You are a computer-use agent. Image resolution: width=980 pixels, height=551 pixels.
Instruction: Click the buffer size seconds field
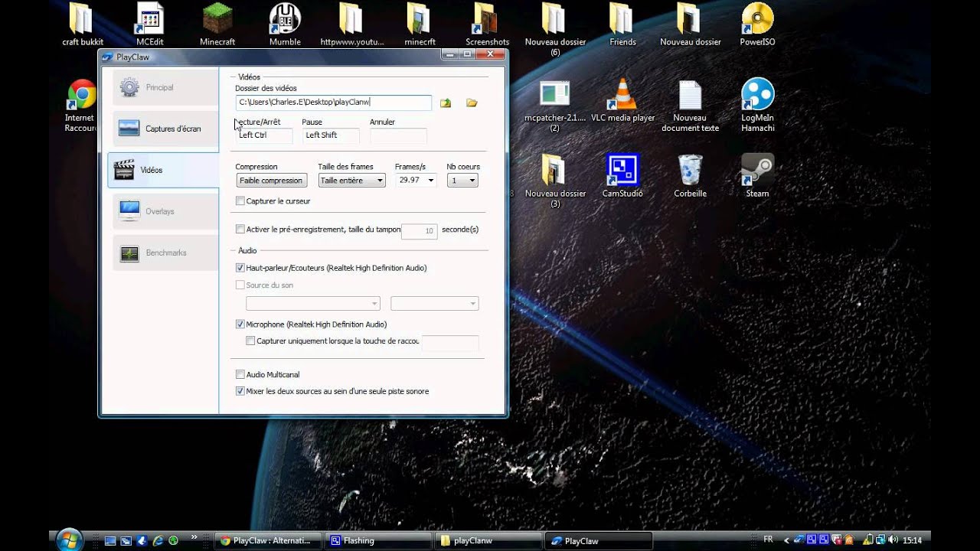tap(419, 230)
